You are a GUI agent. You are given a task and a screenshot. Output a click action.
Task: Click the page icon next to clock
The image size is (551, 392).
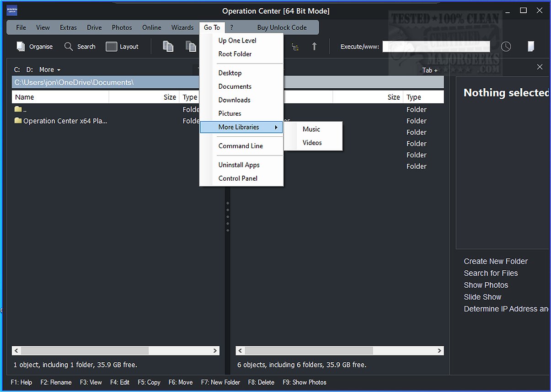530,46
